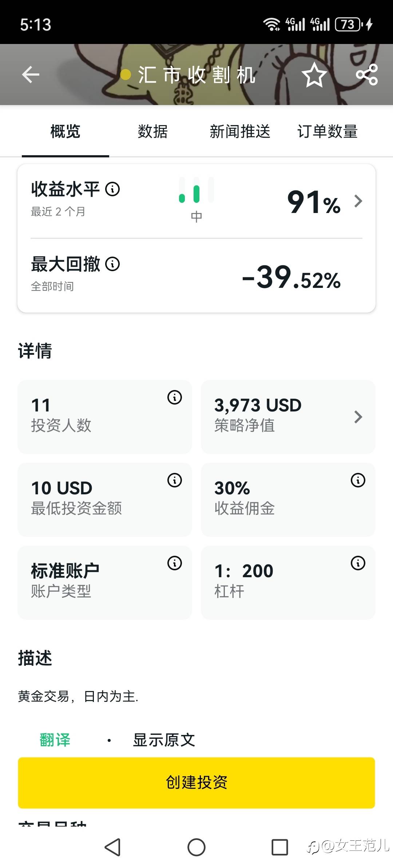Show info for 最低投资金额 card
This screenshot has width=393, height=868.
coord(175,480)
